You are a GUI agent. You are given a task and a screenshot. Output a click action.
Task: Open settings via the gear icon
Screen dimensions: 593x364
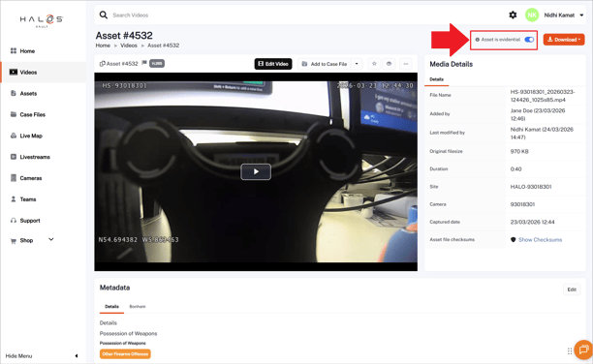pos(513,15)
